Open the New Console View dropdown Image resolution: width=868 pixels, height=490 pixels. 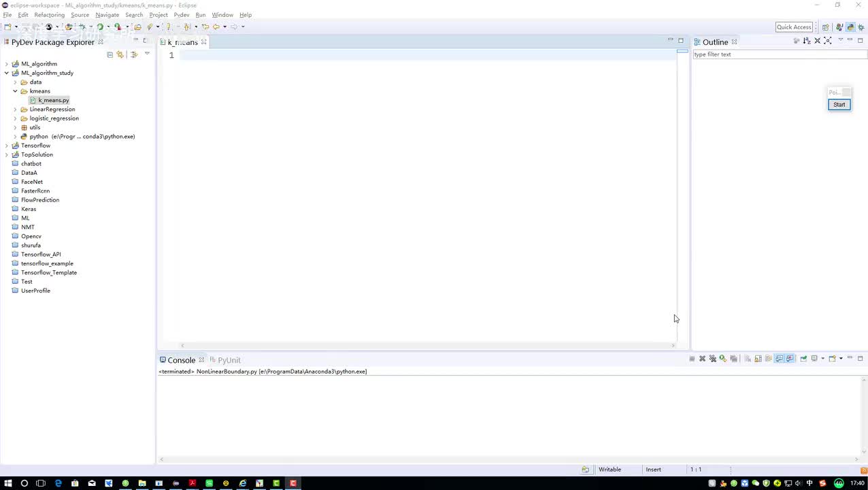click(x=841, y=359)
